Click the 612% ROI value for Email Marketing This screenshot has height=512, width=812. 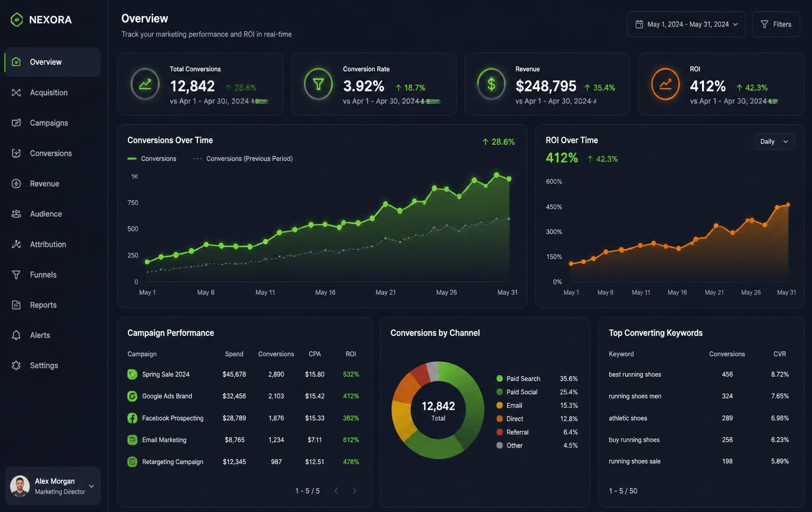point(351,440)
